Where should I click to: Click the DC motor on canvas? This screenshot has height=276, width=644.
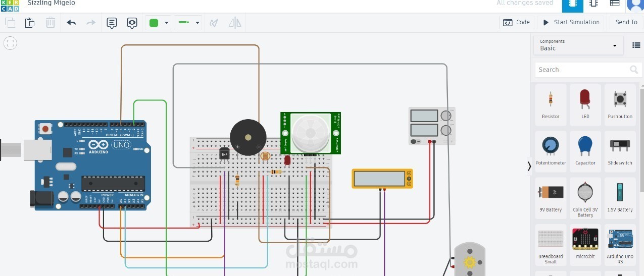(x=469, y=259)
